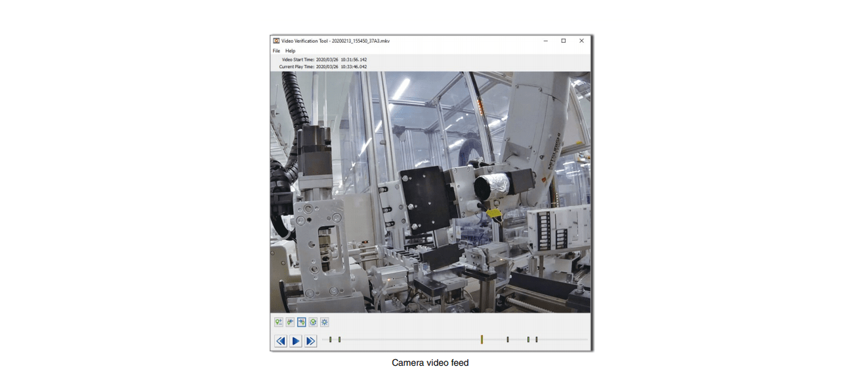Click the blue gear settings icon
Image resolution: width=868 pixels, height=392 pixels.
pos(324,322)
